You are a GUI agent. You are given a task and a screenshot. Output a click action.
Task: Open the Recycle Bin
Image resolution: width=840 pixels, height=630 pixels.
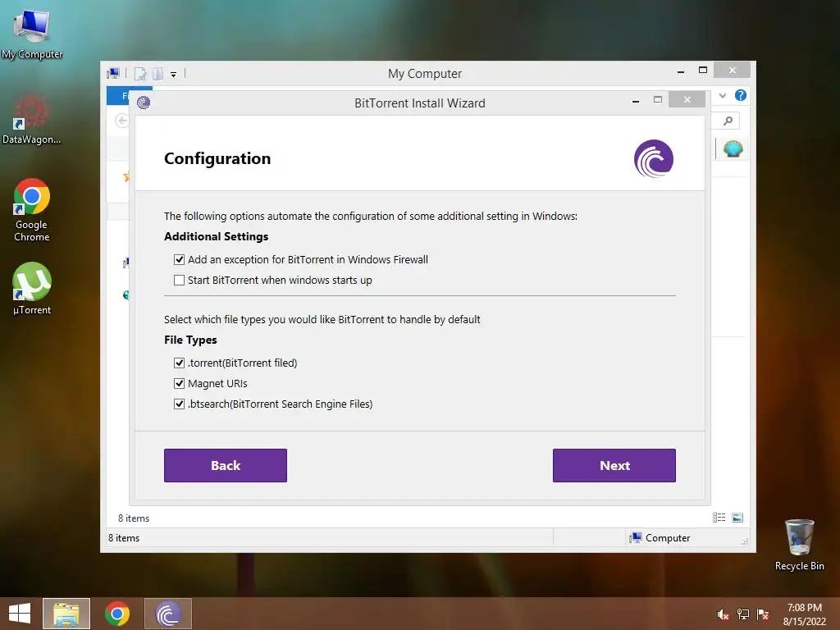pyautogui.click(x=799, y=545)
